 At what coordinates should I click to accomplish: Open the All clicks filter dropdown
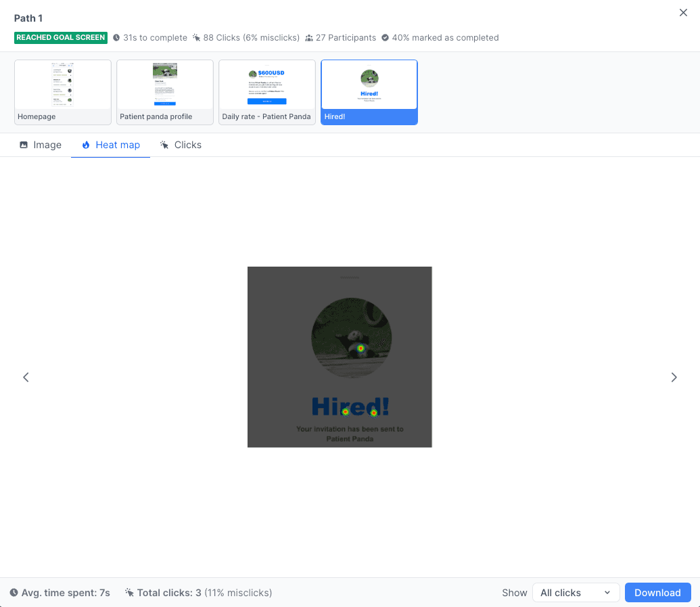point(576,592)
